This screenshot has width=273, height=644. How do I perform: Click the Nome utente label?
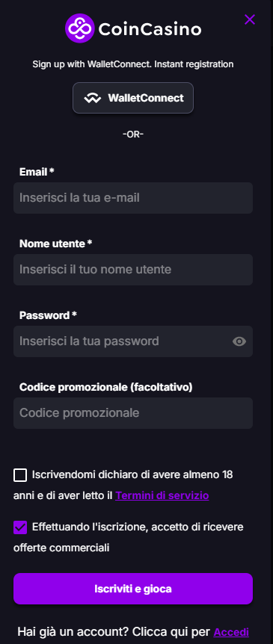coord(55,244)
